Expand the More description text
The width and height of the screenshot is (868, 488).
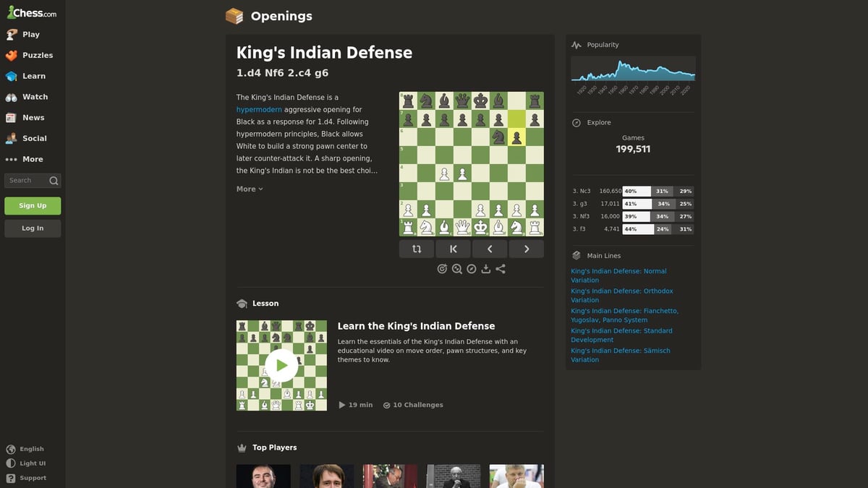pos(249,189)
